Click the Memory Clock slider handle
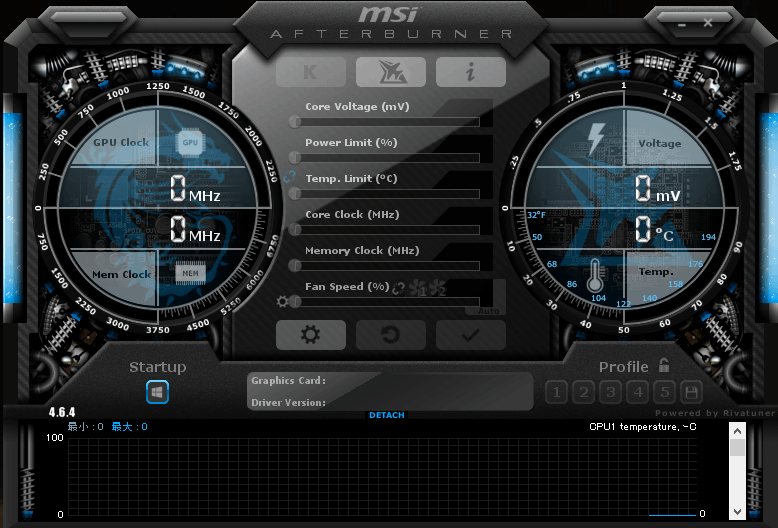778x528 pixels. tap(295, 265)
